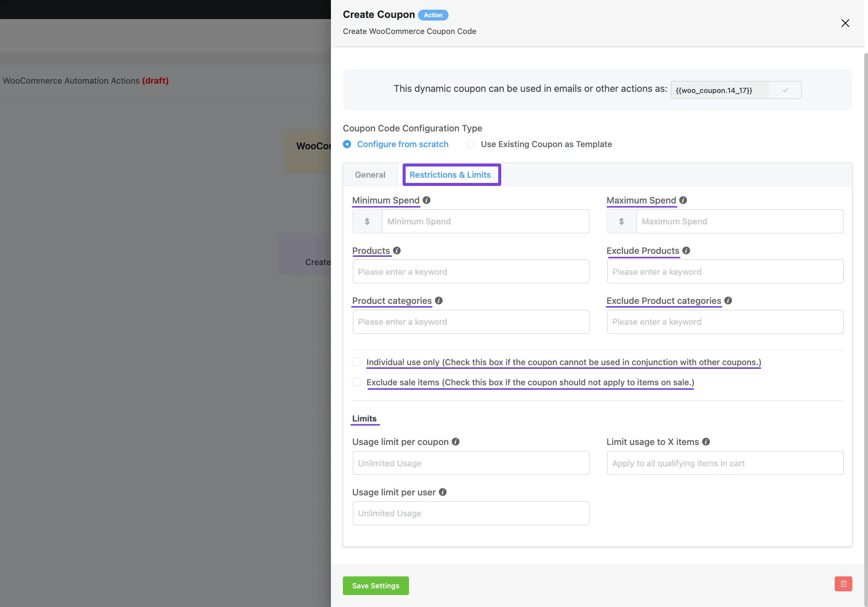Switch to the General tab
Screen dimensions: 868x607
[x=370, y=175]
